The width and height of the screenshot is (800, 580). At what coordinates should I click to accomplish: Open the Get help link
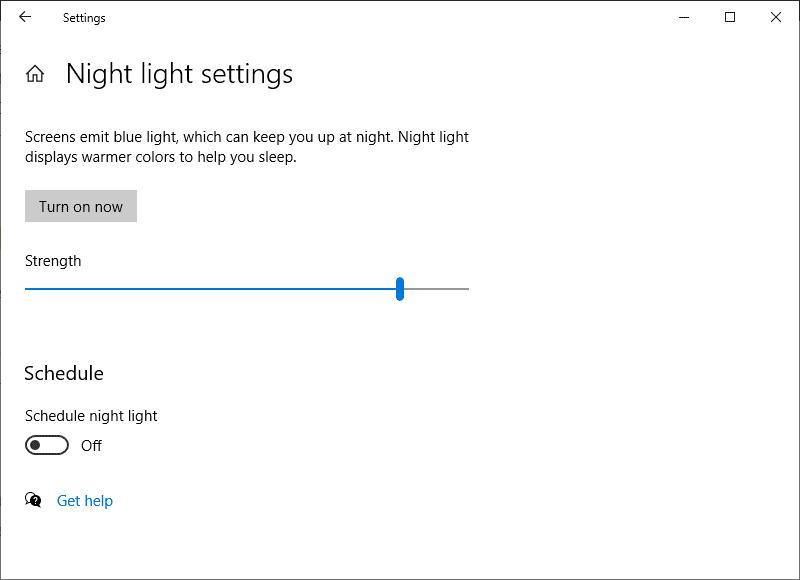84,500
